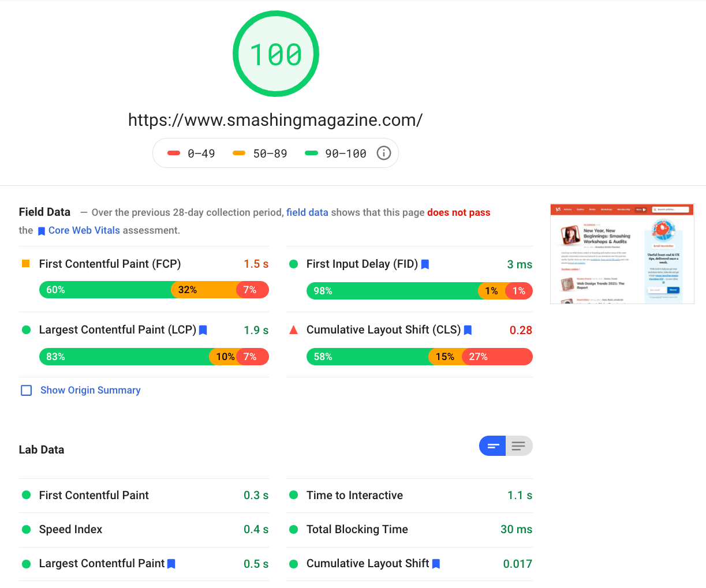Viewport: 706px width, 588px height.
Task: Click the info icon beside the score legend
Action: pos(383,153)
